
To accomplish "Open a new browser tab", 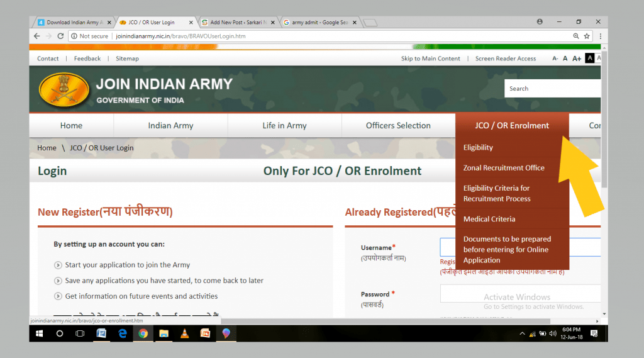I will click(370, 23).
